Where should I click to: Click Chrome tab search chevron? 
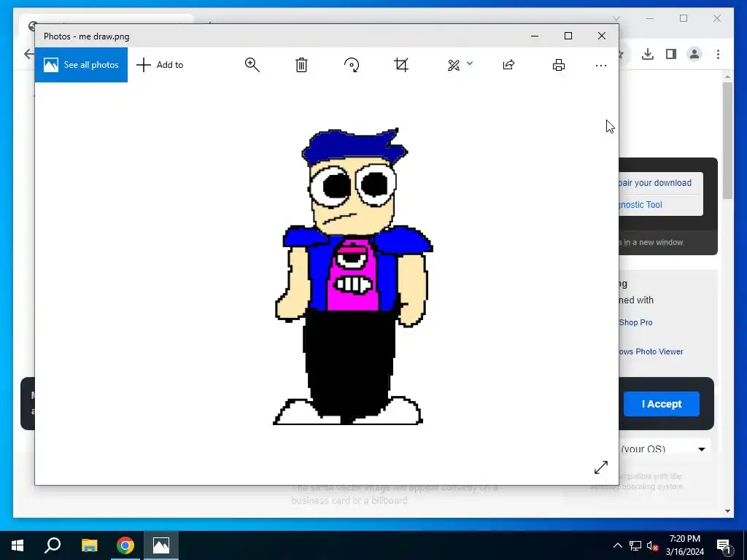[x=616, y=18]
